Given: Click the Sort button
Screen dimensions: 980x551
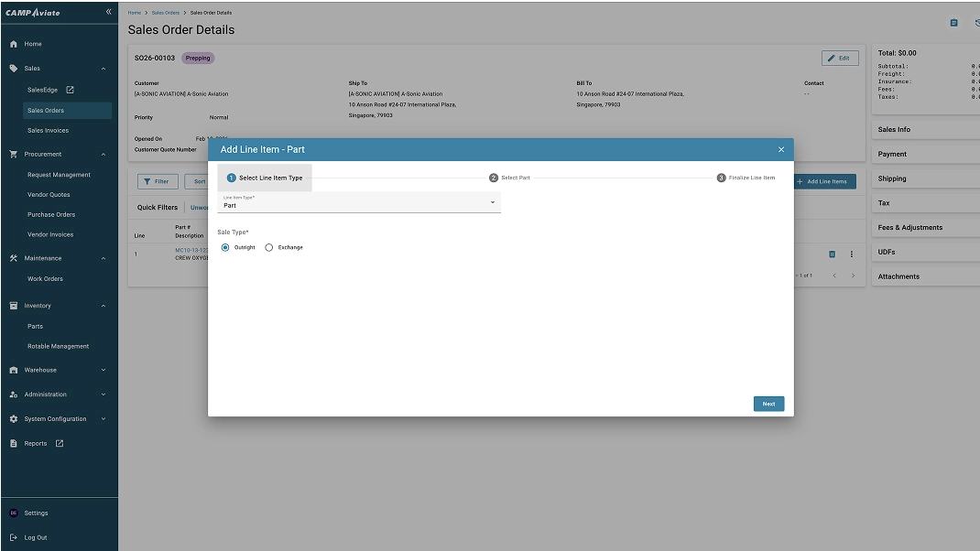Looking at the screenshot, I should coord(197,182).
